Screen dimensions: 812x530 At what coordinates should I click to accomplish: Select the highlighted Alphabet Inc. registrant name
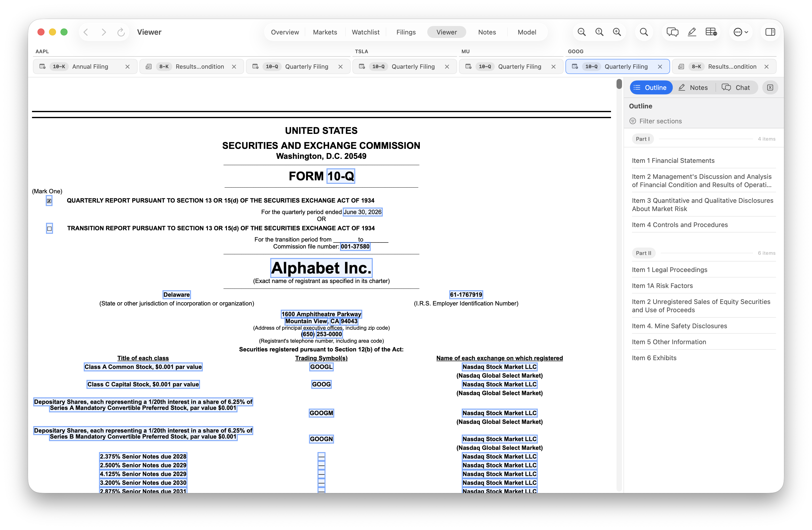[x=321, y=268]
